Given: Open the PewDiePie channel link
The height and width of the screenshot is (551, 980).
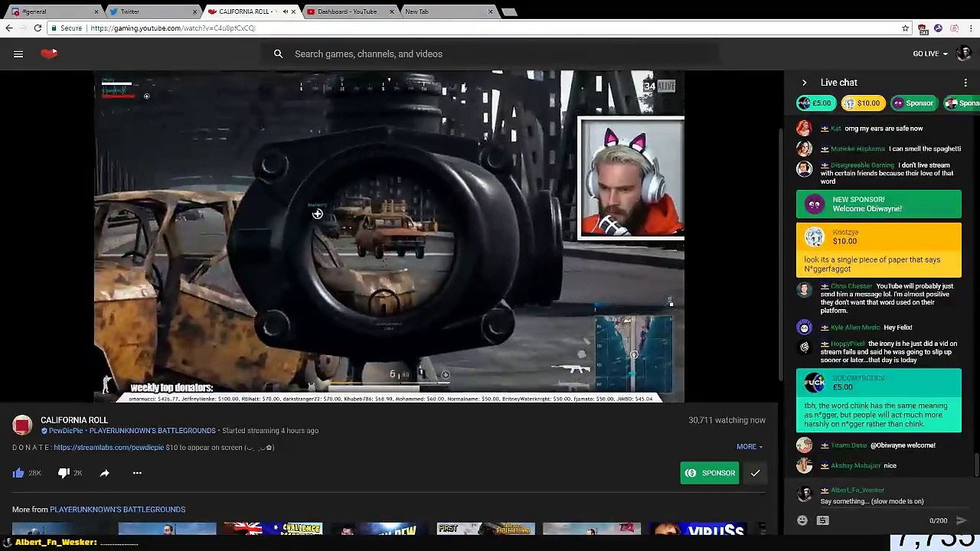Looking at the screenshot, I should (66, 431).
